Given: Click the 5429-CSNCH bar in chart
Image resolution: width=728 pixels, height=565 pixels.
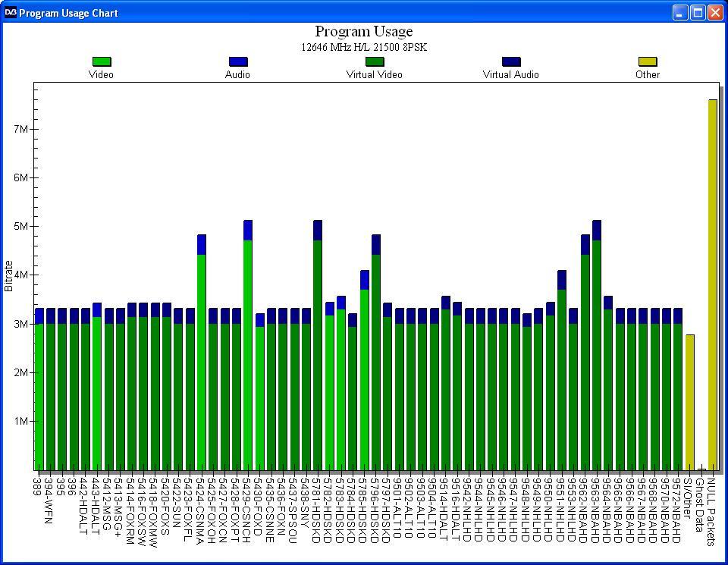Looking at the screenshot, I should (248, 345).
